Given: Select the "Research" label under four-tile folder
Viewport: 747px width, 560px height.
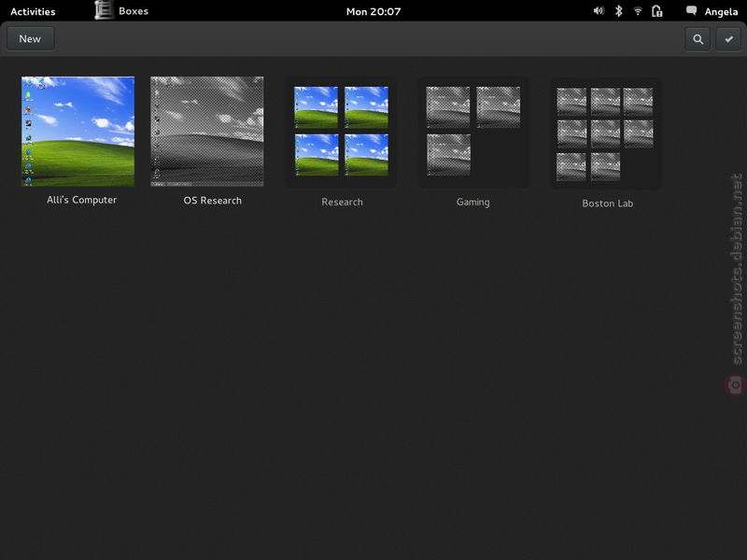Looking at the screenshot, I should 342,202.
